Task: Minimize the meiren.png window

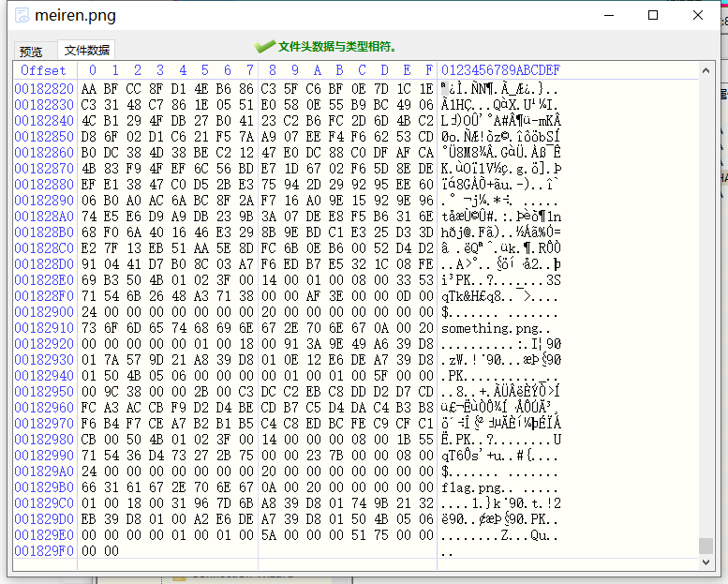Action: pos(610,15)
